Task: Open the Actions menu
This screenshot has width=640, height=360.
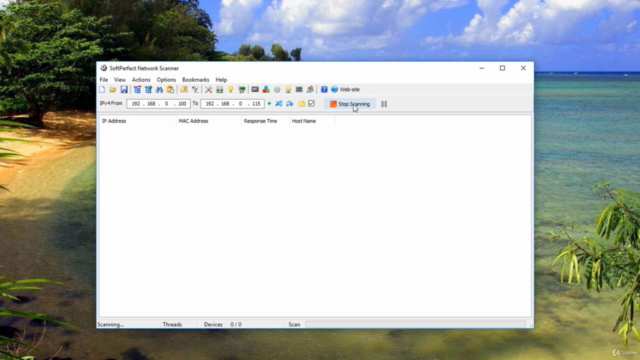Action: click(x=141, y=80)
